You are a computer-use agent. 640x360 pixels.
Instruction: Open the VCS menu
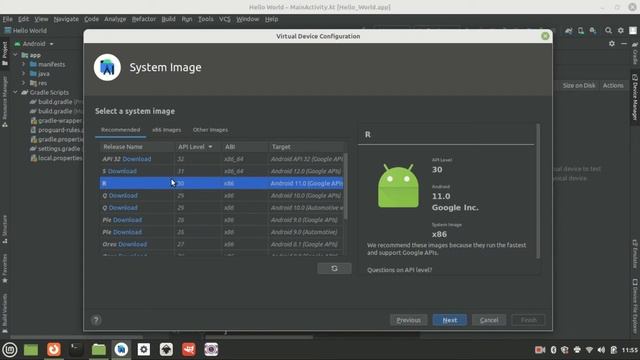pyautogui.click(x=224, y=19)
